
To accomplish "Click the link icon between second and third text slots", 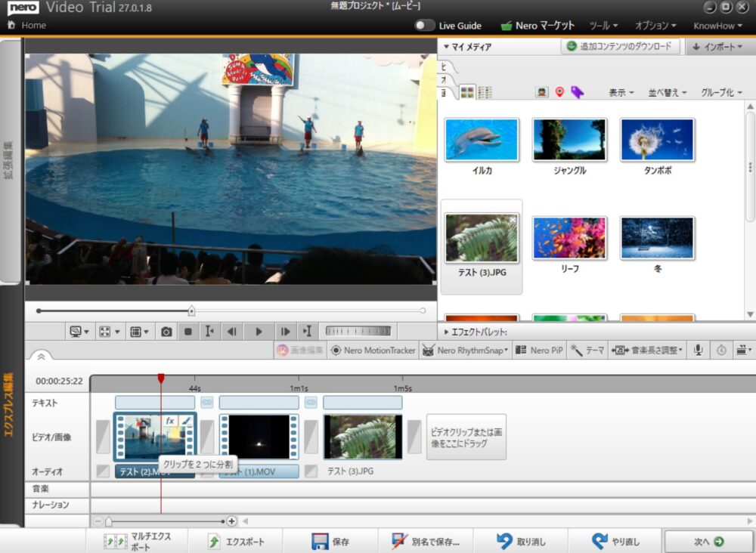I will [x=311, y=402].
